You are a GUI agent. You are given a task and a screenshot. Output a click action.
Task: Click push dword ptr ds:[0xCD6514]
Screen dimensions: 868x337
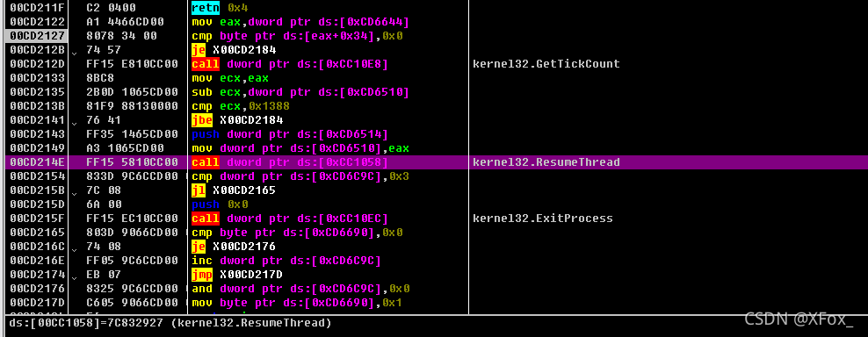pos(290,134)
